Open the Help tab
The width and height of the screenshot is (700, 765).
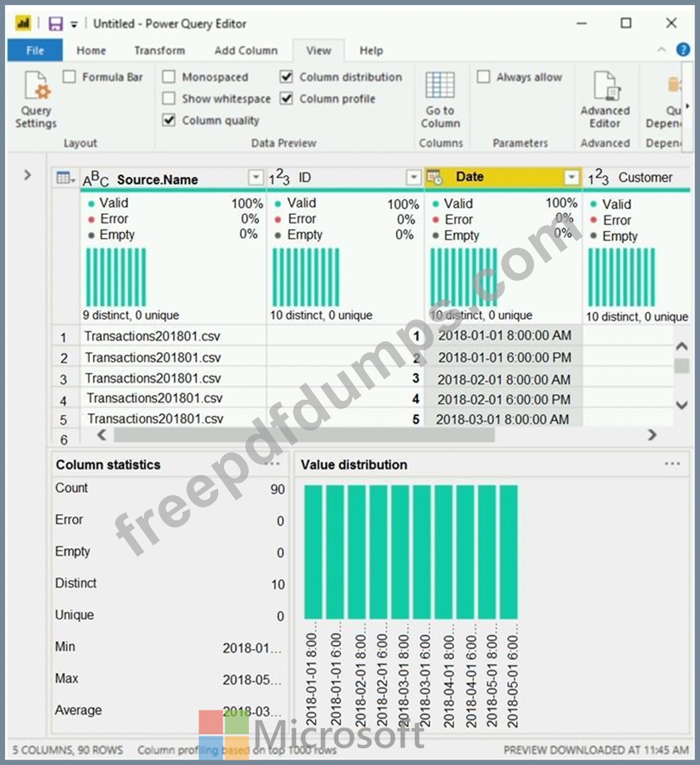[x=371, y=50]
